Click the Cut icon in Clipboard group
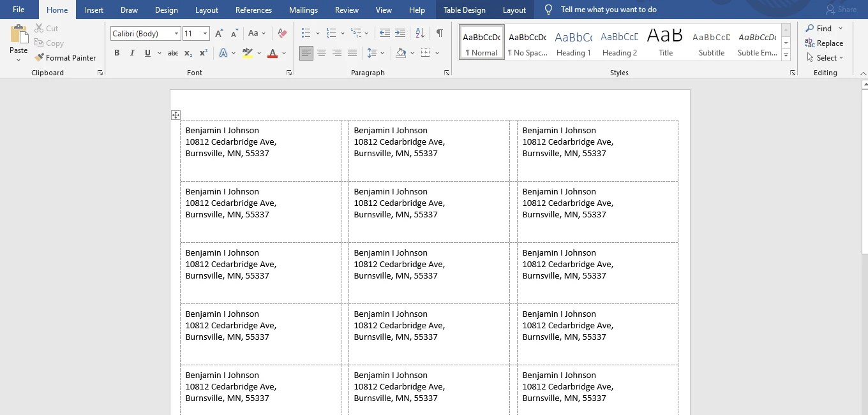The image size is (868, 415). (x=40, y=28)
